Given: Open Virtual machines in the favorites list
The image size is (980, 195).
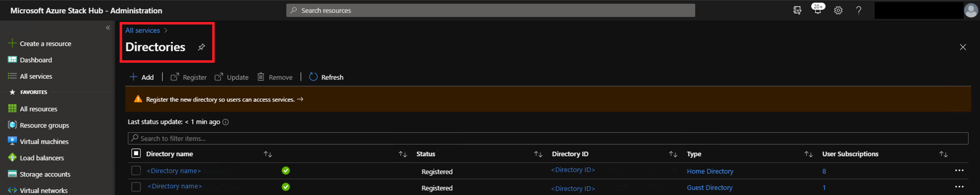Looking at the screenshot, I should tap(44, 141).
